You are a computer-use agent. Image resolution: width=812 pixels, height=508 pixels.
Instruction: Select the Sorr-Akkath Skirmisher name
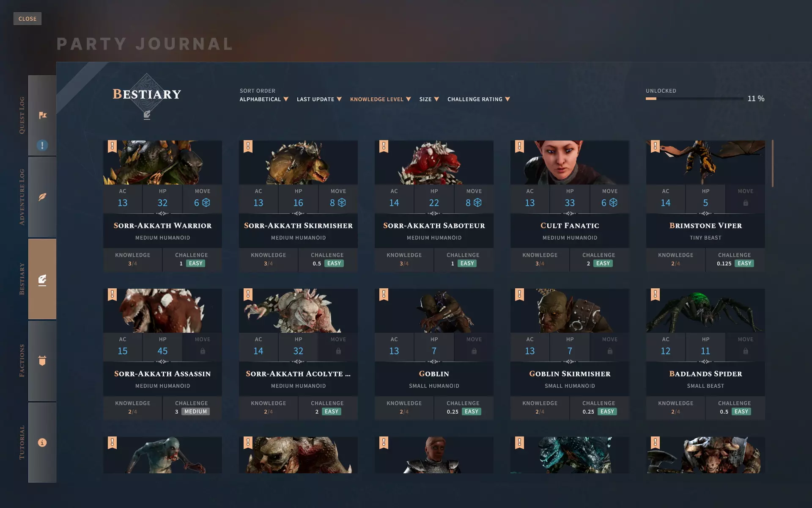pos(298,226)
